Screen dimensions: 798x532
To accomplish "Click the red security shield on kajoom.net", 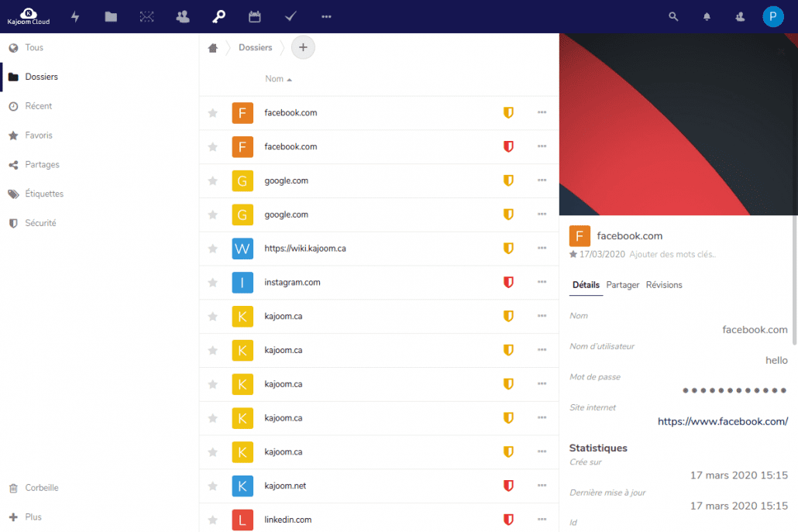I will click(x=508, y=486).
